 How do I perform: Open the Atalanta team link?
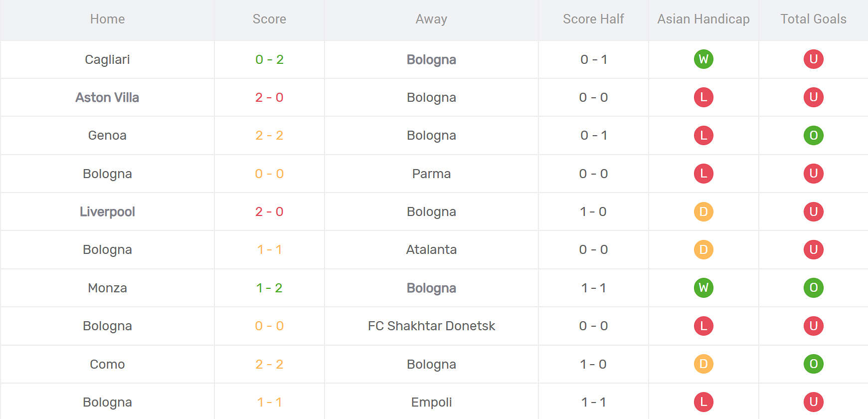431,249
